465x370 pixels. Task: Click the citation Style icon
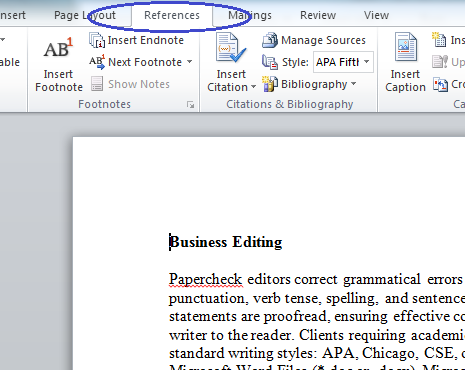(x=270, y=62)
